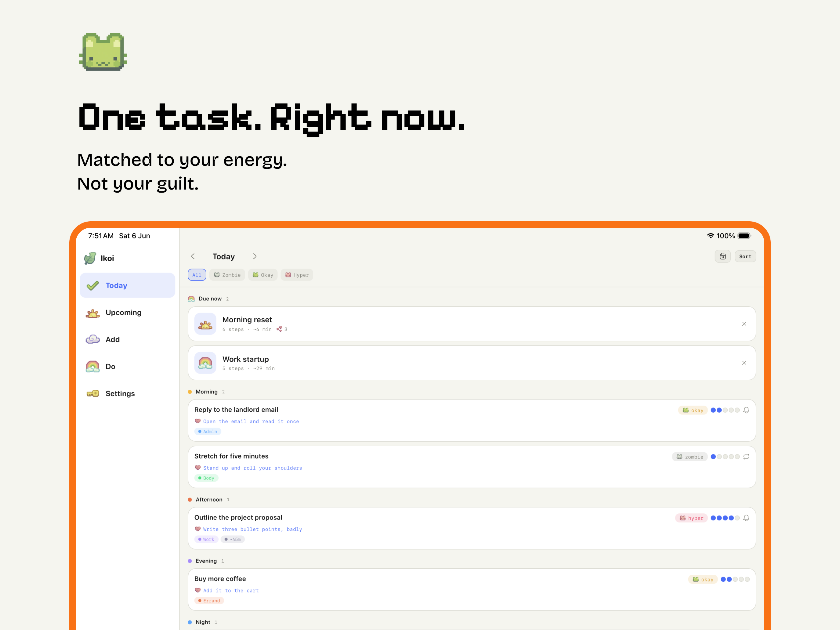Click 'Write three bullet points, badly' step
This screenshot has height=630, width=840.
[252, 529]
